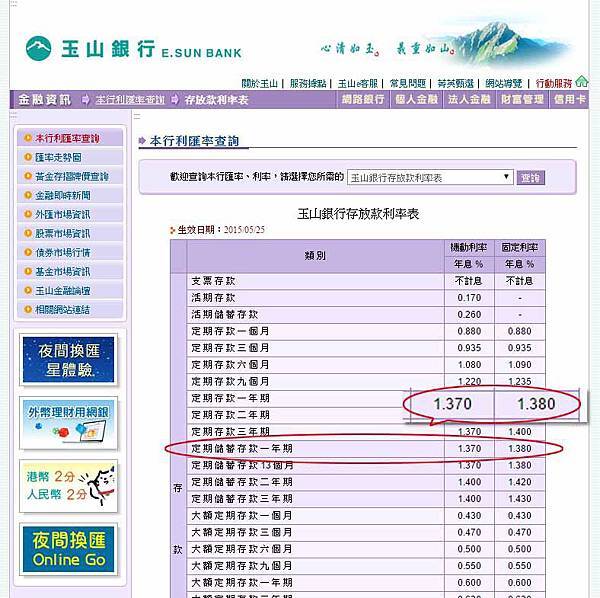Click 定期存款六個月 row label
Screen dimensions: 600x598
(230, 365)
